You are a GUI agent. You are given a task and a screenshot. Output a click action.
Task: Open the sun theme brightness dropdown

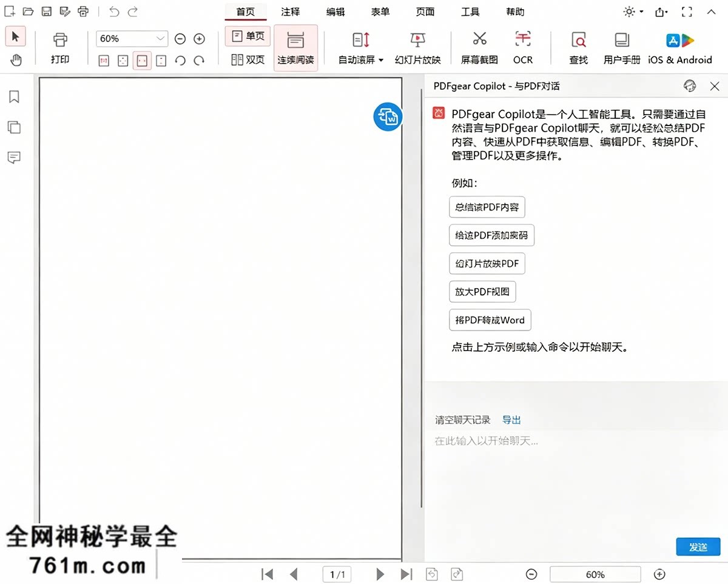[633, 12]
